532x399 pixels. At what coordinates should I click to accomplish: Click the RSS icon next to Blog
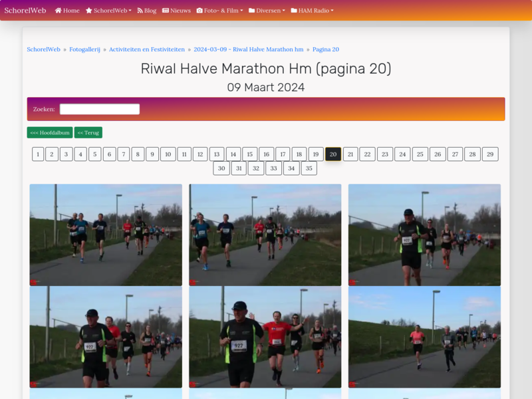click(140, 11)
